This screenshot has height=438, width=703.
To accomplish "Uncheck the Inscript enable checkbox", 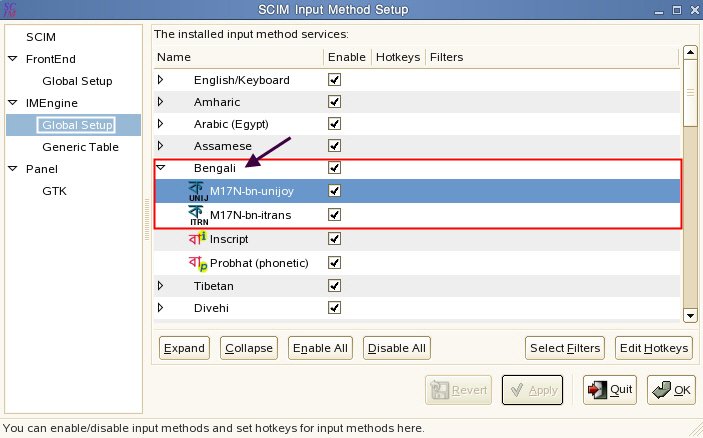I will pyautogui.click(x=334, y=239).
